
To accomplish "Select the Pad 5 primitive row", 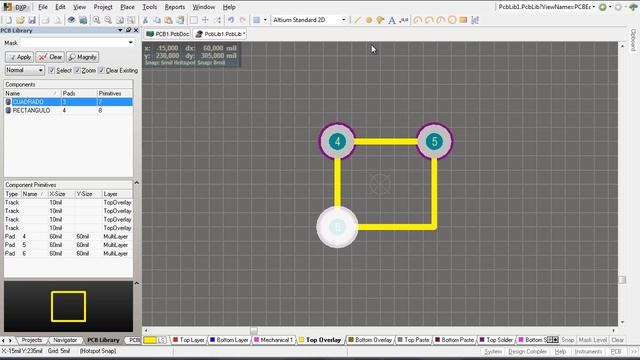I will (68, 245).
